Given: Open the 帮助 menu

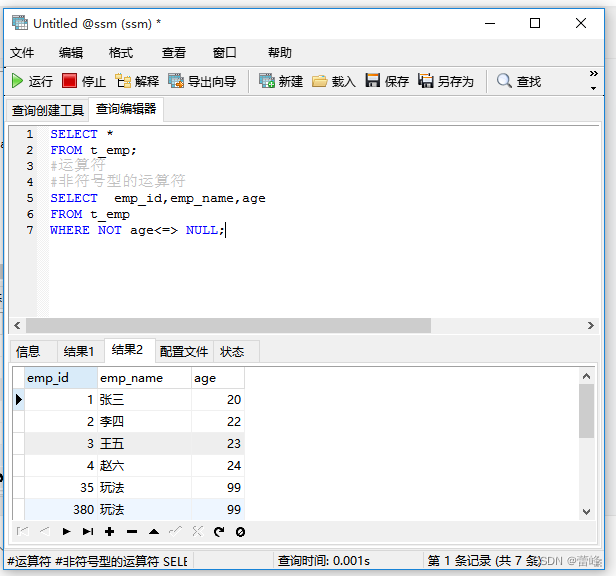Looking at the screenshot, I should (280, 52).
